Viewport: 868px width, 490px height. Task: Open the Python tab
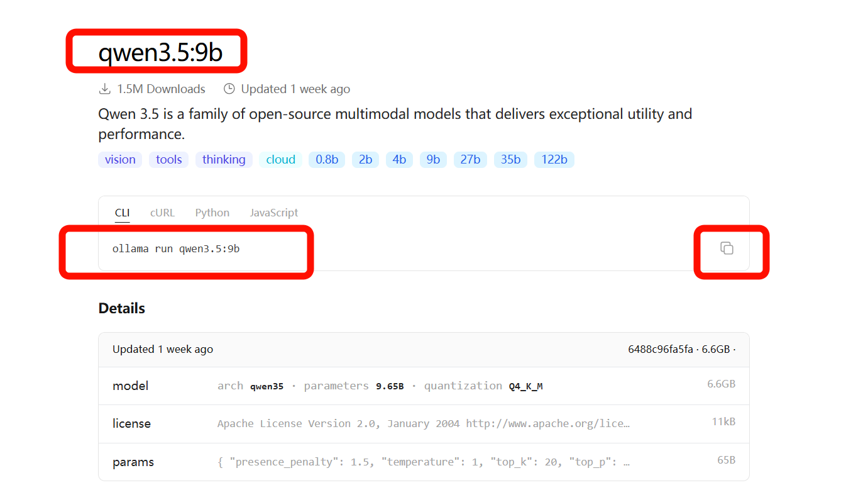coord(212,213)
